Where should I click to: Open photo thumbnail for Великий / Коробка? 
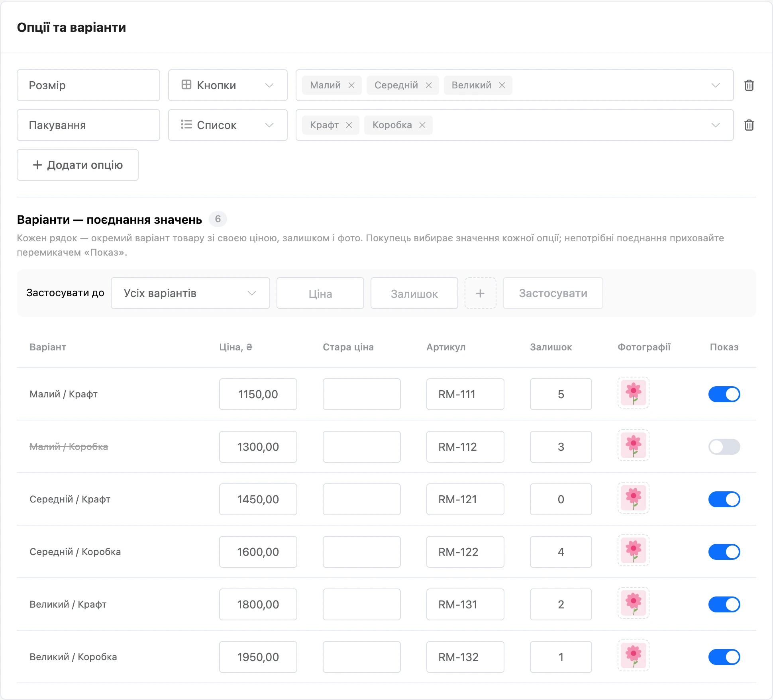coord(634,655)
